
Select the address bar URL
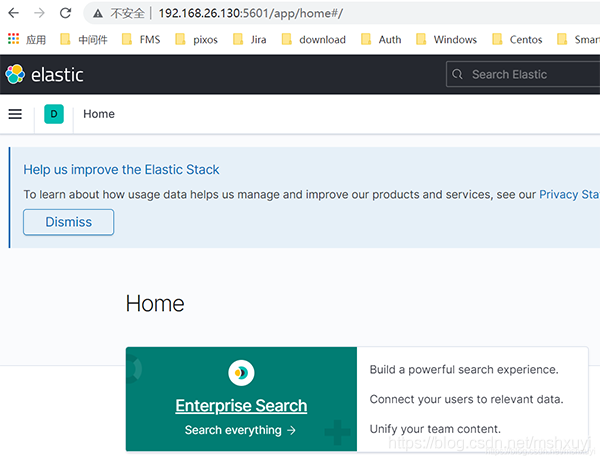251,13
